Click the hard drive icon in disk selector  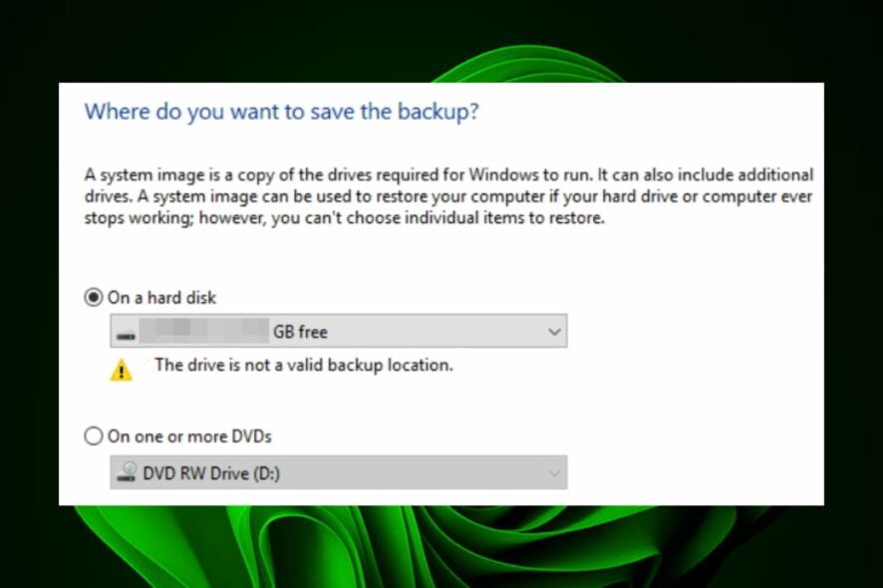127,333
